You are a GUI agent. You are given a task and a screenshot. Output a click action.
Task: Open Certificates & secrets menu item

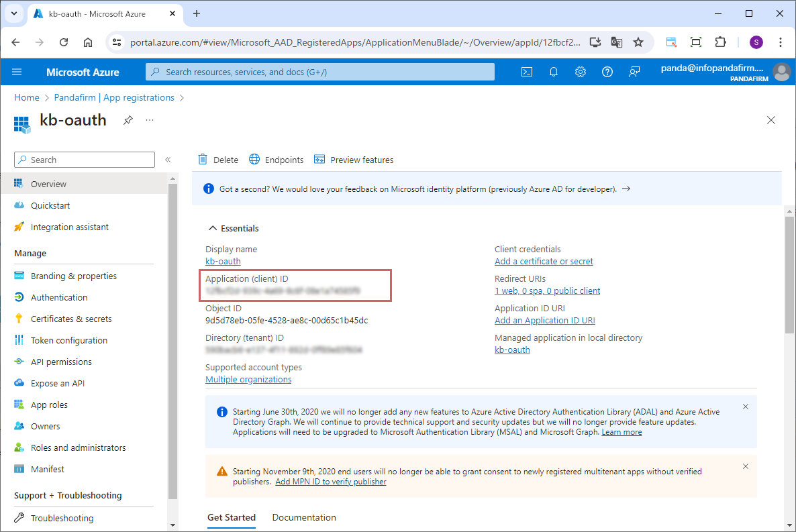(71, 319)
